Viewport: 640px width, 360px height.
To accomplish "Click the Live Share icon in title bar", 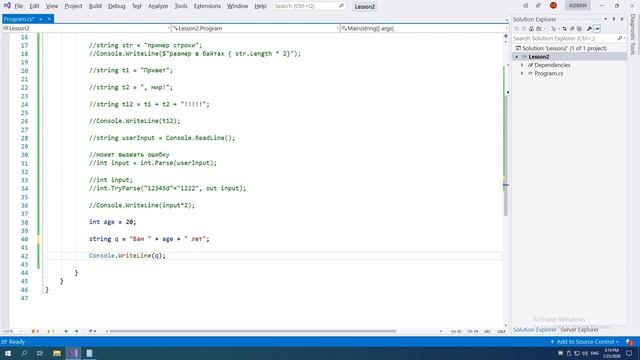I will tap(525, 6).
